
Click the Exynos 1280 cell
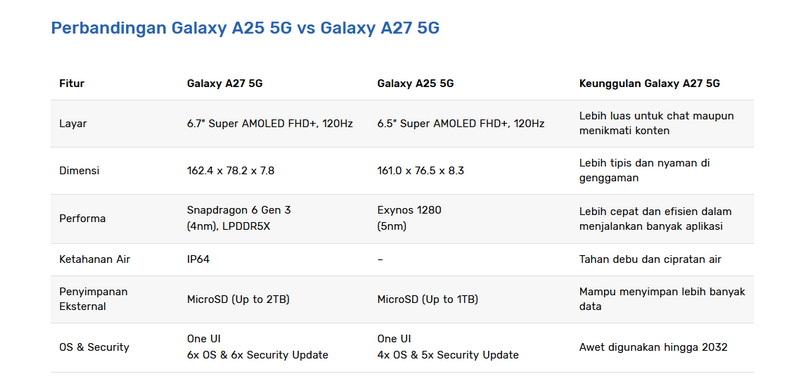click(x=409, y=218)
